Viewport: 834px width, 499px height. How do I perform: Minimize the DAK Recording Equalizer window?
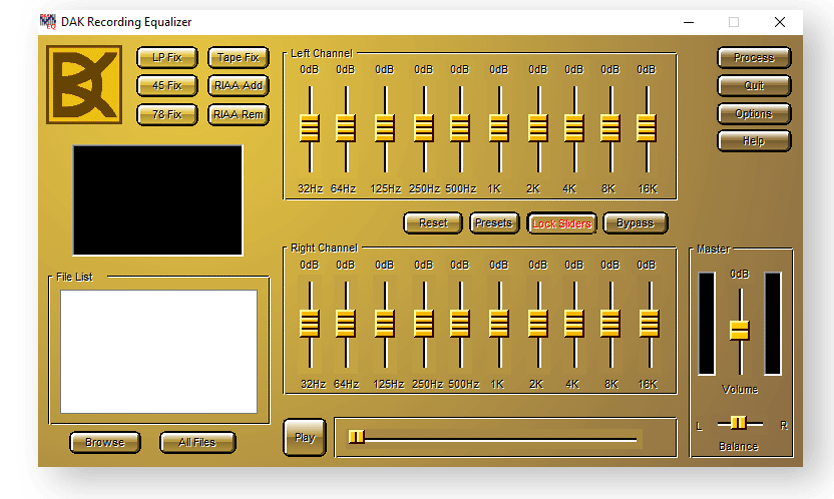pos(689,22)
